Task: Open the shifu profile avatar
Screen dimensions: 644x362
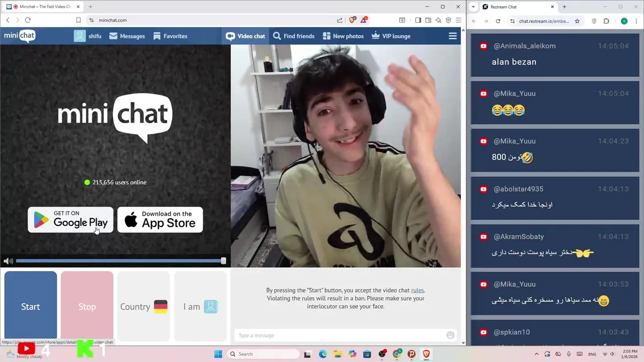Action: click(x=79, y=36)
